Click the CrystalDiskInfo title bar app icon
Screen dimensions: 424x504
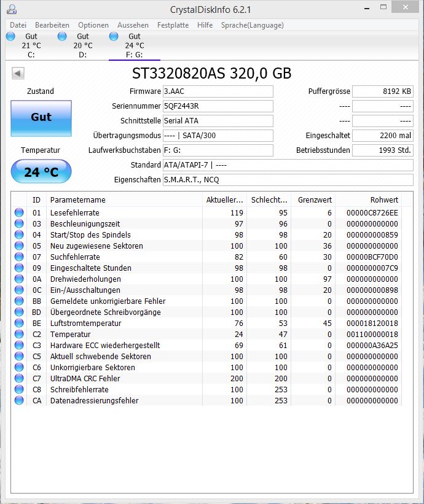[12, 9]
